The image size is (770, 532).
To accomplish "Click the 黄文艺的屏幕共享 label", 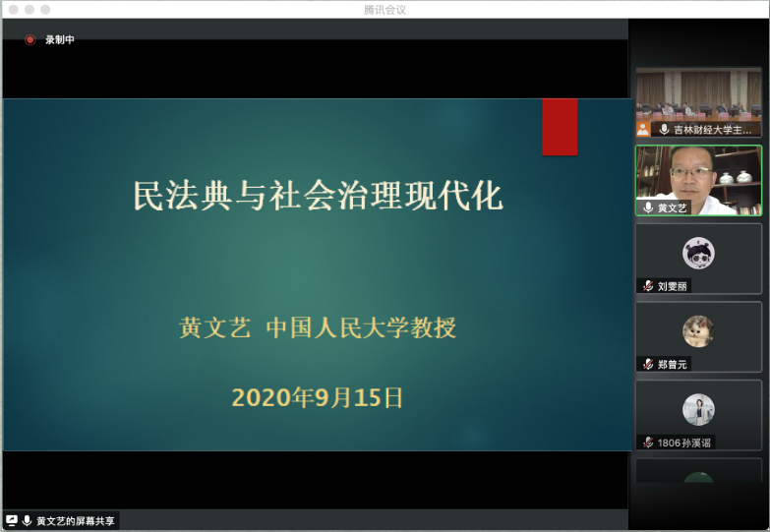I will pos(75,520).
